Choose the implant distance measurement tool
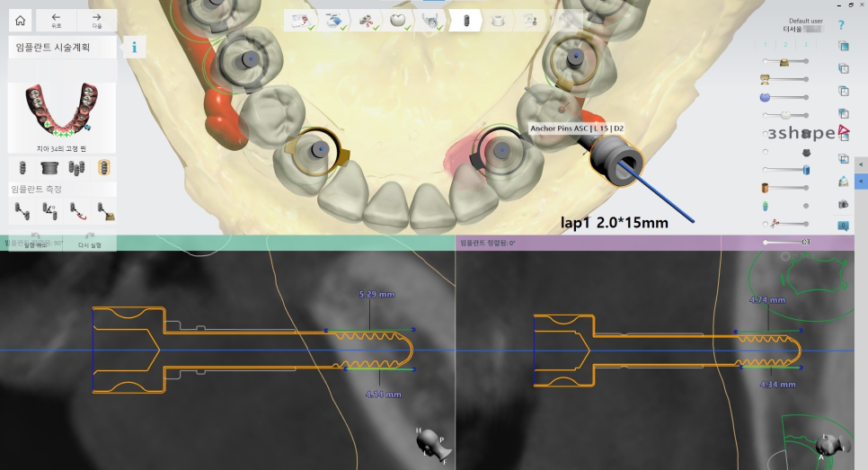The height and width of the screenshot is (470, 868). (22, 212)
